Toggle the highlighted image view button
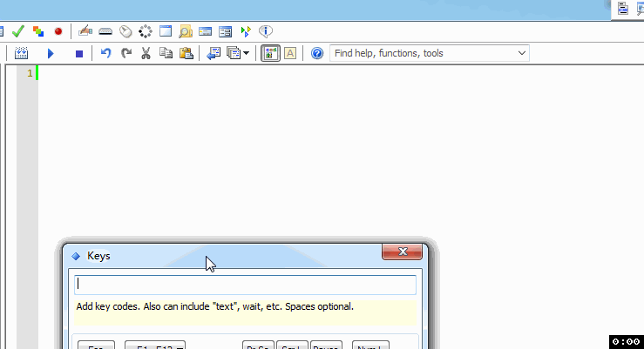The image size is (644, 349). [x=270, y=54]
